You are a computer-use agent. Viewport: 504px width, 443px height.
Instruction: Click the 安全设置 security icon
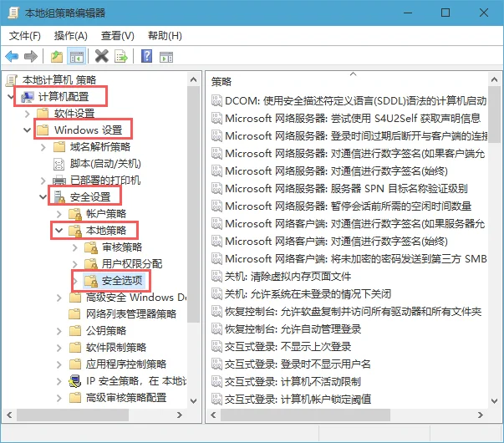[x=59, y=197]
